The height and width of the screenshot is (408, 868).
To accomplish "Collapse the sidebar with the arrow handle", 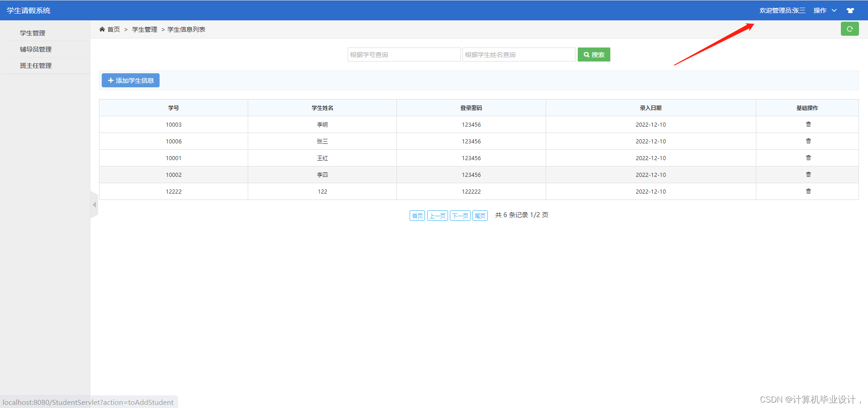I will point(94,205).
